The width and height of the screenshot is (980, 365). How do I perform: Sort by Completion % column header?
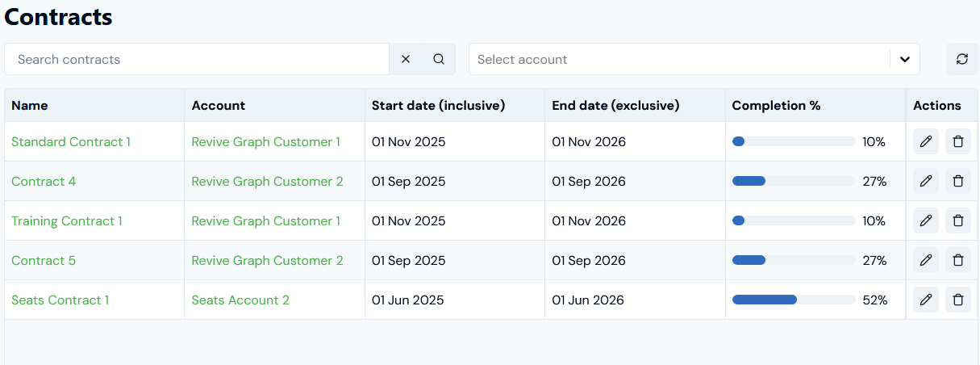(x=776, y=106)
